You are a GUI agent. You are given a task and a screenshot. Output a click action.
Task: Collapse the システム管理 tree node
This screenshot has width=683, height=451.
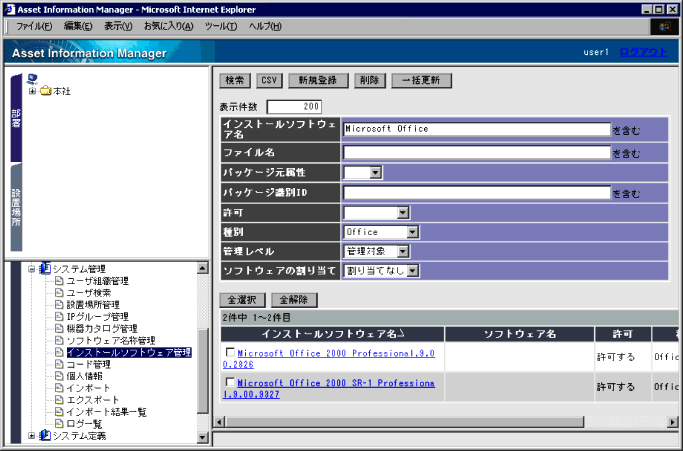(x=32, y=269)
